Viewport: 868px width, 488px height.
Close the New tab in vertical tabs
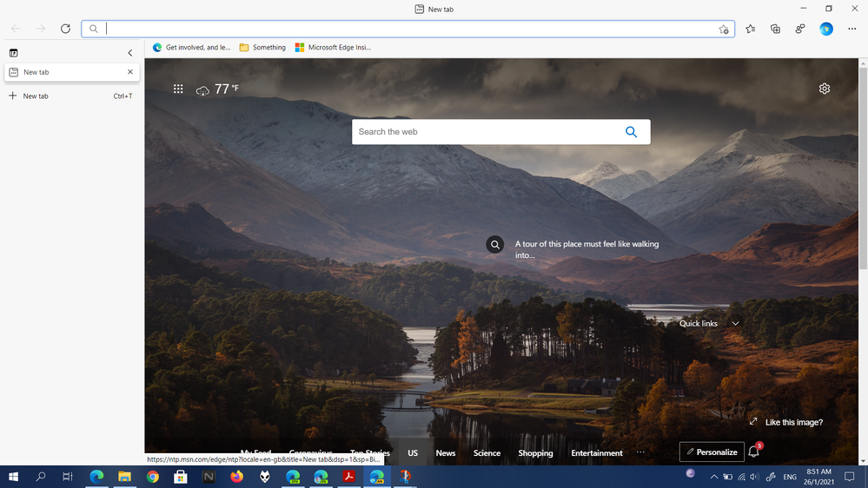[x=130, y=72]
